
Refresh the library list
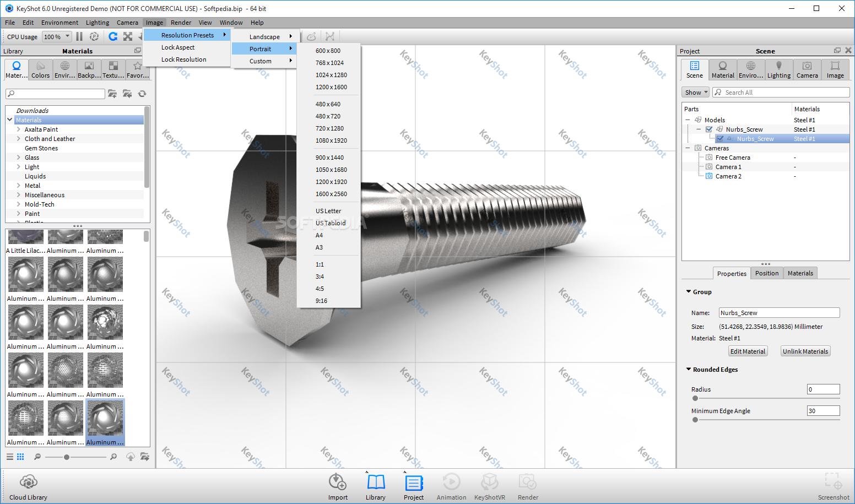pos(142,94)
